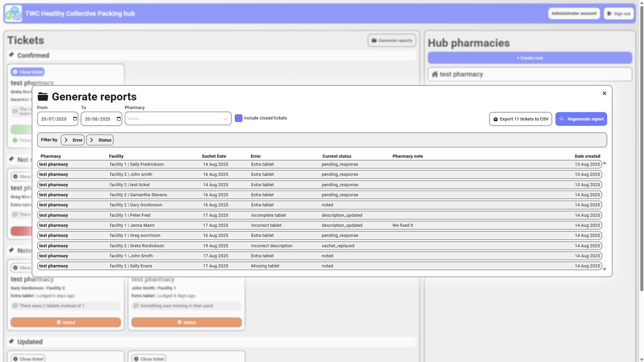Click the Missing tablet error cell
Screen dimensions: 644x362
pyautogui.click(x=265, y=266)
